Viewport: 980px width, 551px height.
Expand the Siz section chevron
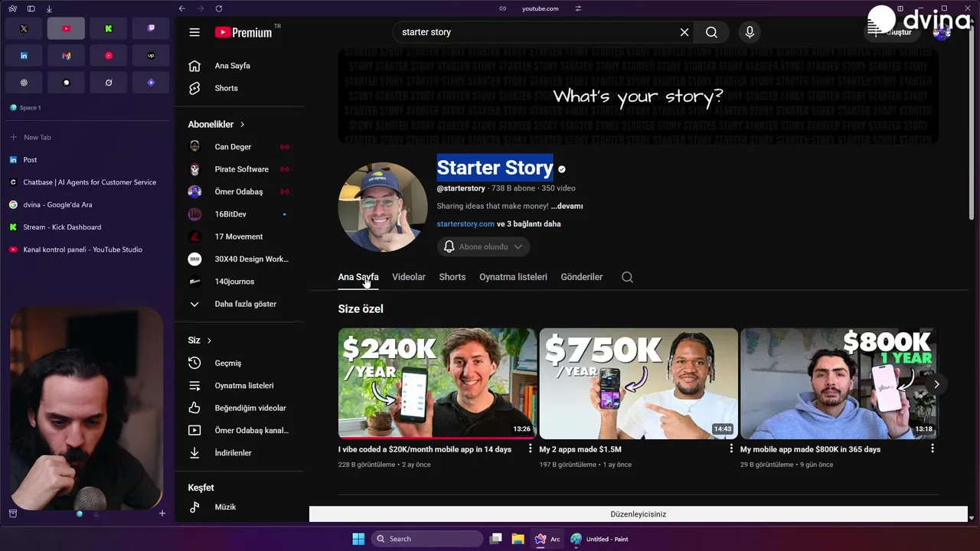pyautogui.click(x=208, y=341)
